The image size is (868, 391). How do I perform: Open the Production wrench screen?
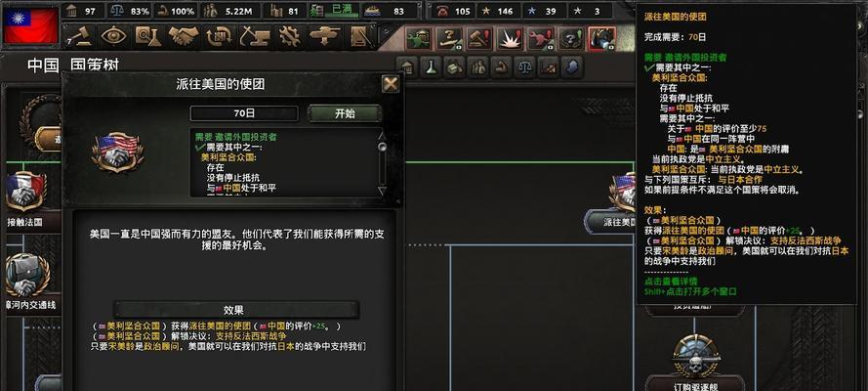[x=289, y=36]
